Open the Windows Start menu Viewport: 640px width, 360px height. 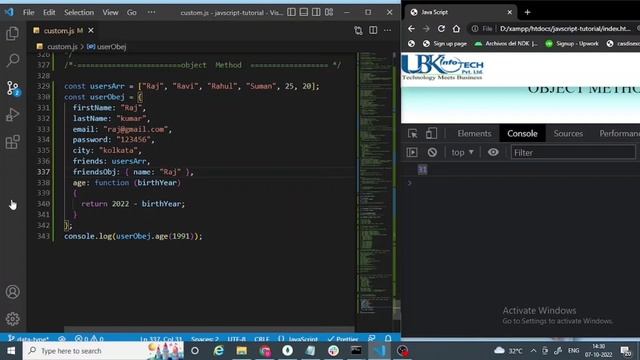point(11,351)
